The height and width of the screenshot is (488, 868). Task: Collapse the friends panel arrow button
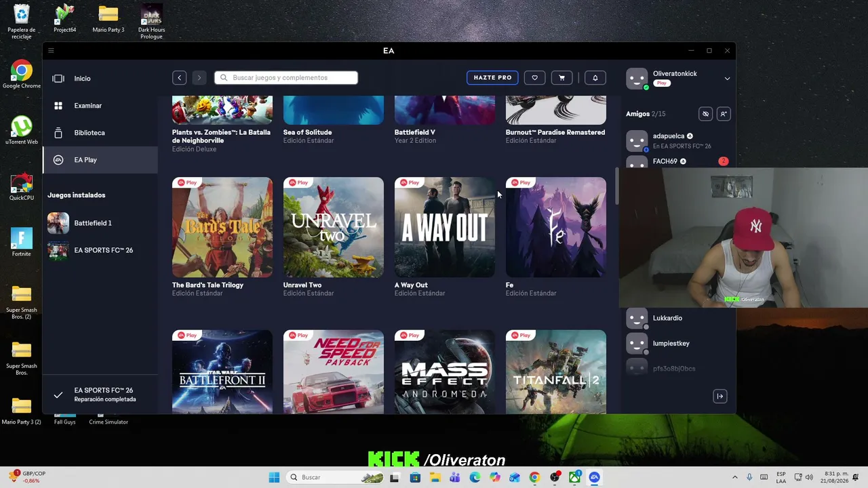(720, 396)
